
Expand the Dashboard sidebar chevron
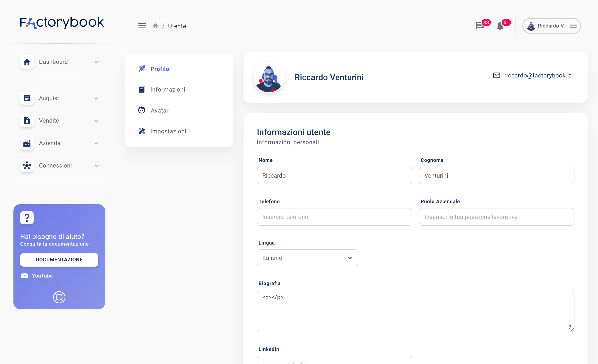point(96,62)
